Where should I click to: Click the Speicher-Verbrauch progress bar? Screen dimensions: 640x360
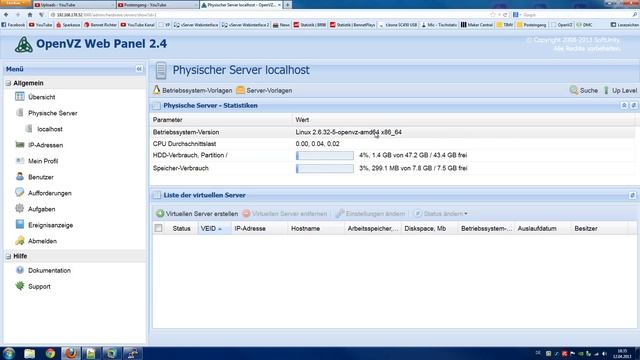coord(325,168)
